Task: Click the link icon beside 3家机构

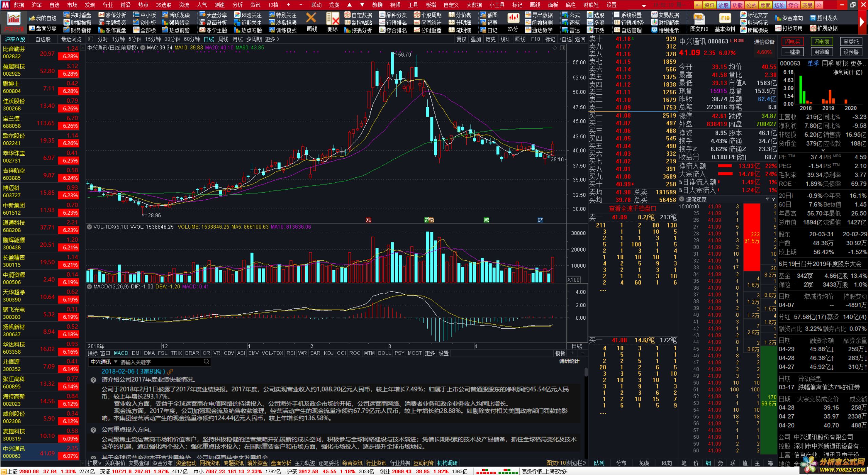Action: click(170, 372)
